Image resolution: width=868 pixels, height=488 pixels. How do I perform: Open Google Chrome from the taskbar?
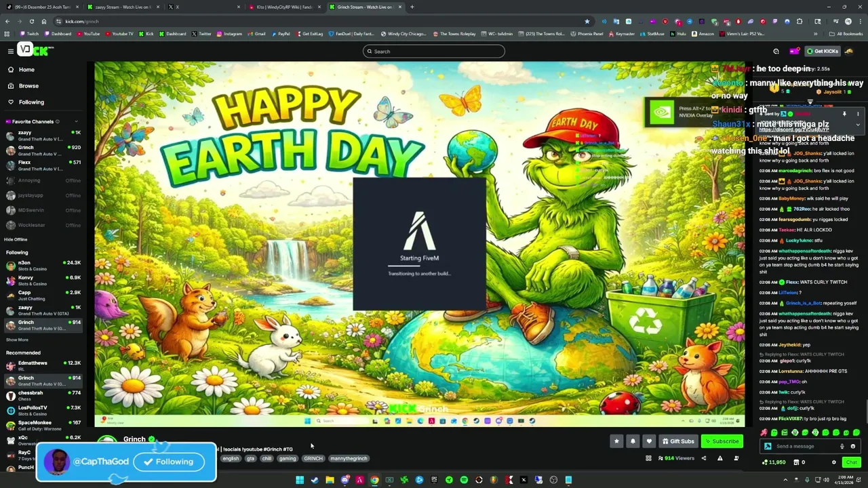[374, 480]
